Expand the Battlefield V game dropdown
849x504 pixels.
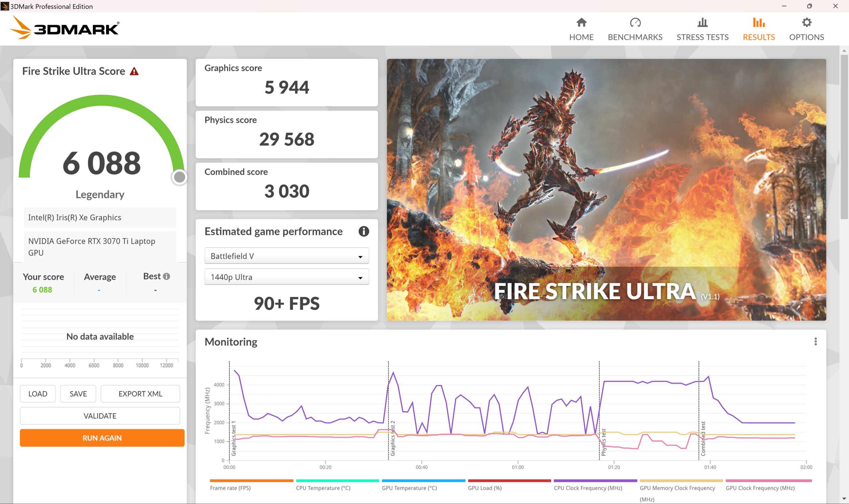pos(287,256)
